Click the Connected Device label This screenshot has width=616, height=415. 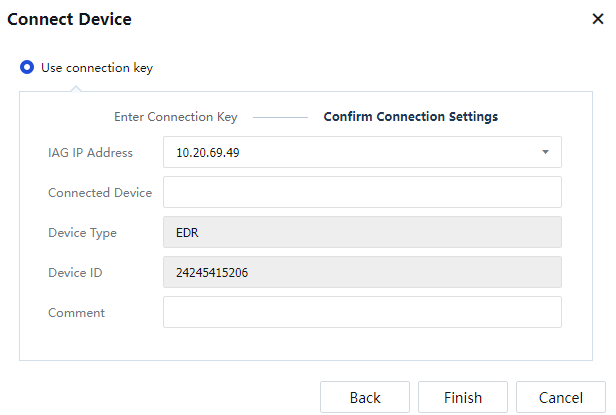pyautogui.click(x=100, y=193)
